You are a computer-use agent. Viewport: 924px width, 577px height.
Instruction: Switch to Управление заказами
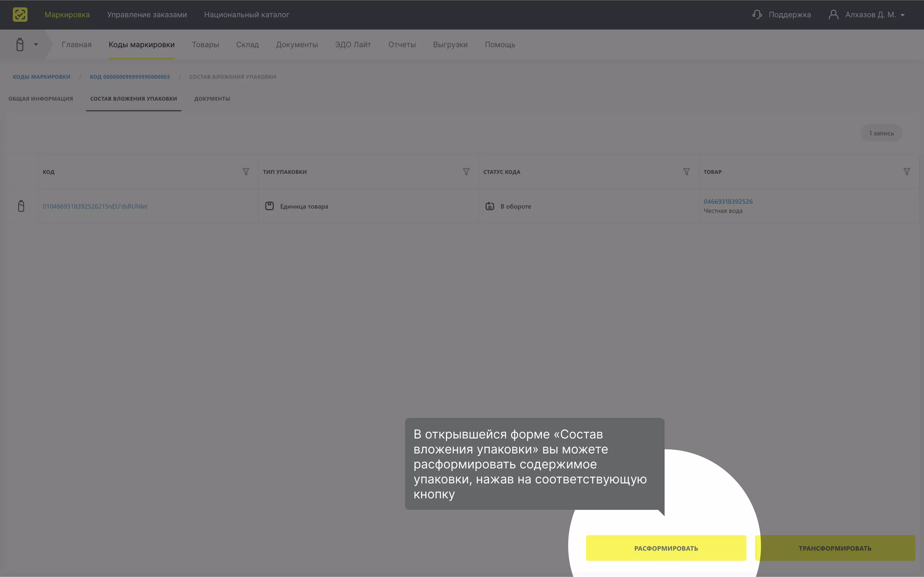pos(147,14)
